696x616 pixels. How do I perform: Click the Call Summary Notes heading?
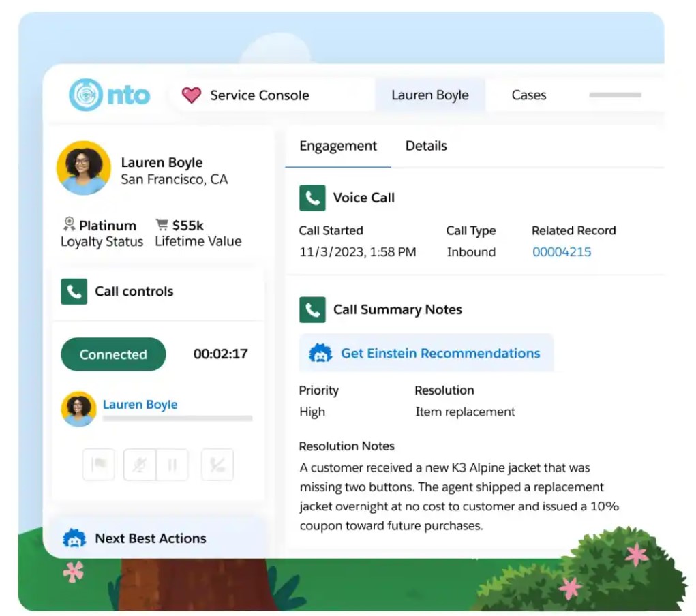point(397,310)
